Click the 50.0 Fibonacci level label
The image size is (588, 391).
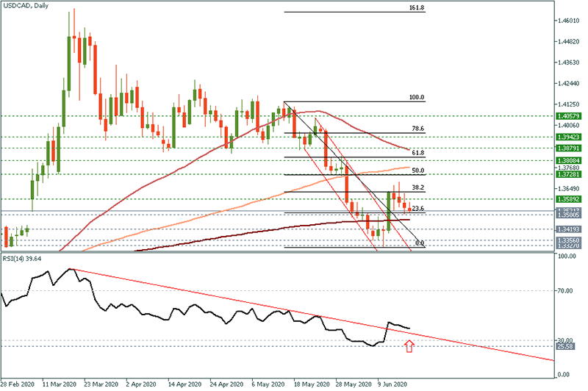(x=417, y=170)
